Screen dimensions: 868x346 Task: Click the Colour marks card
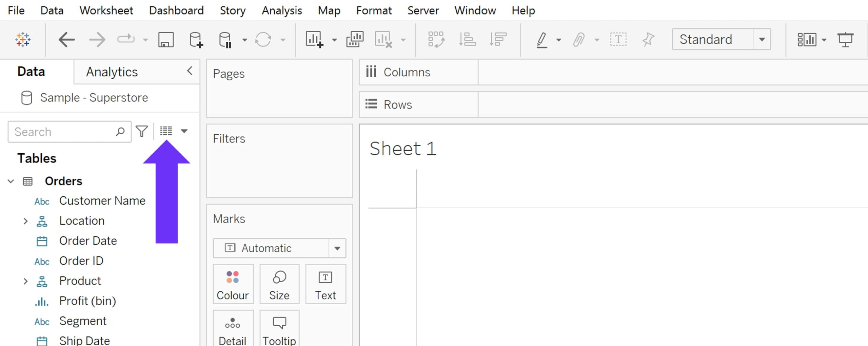[233, 284]
